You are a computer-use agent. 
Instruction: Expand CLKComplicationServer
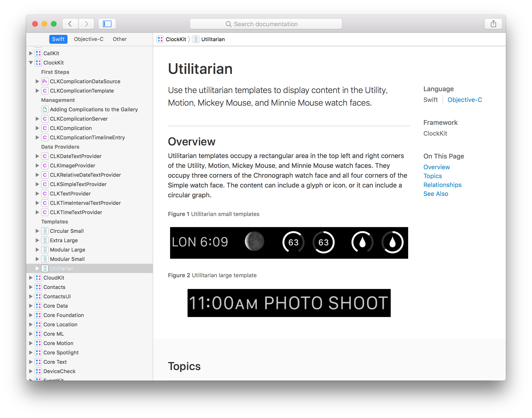[x=37, y=119]
